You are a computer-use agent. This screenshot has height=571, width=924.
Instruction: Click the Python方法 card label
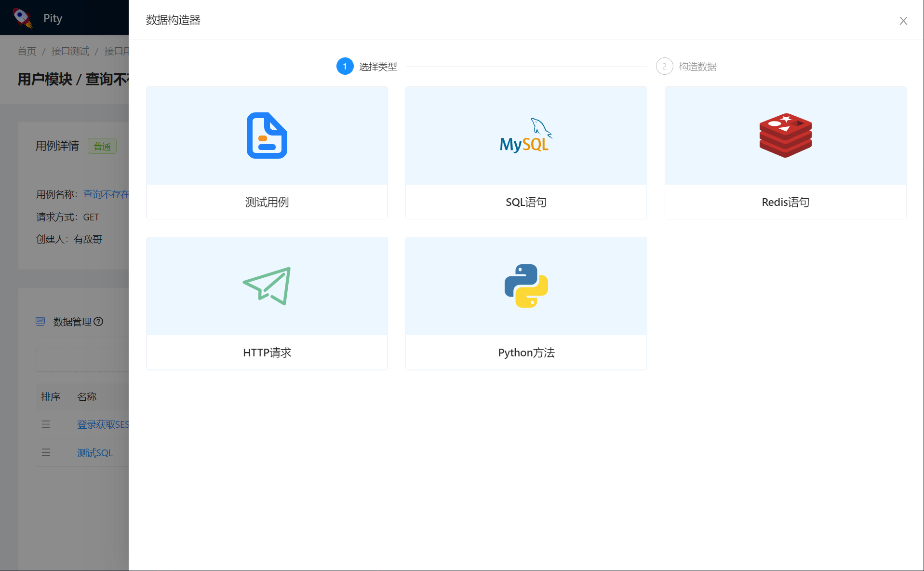point(526,353)
